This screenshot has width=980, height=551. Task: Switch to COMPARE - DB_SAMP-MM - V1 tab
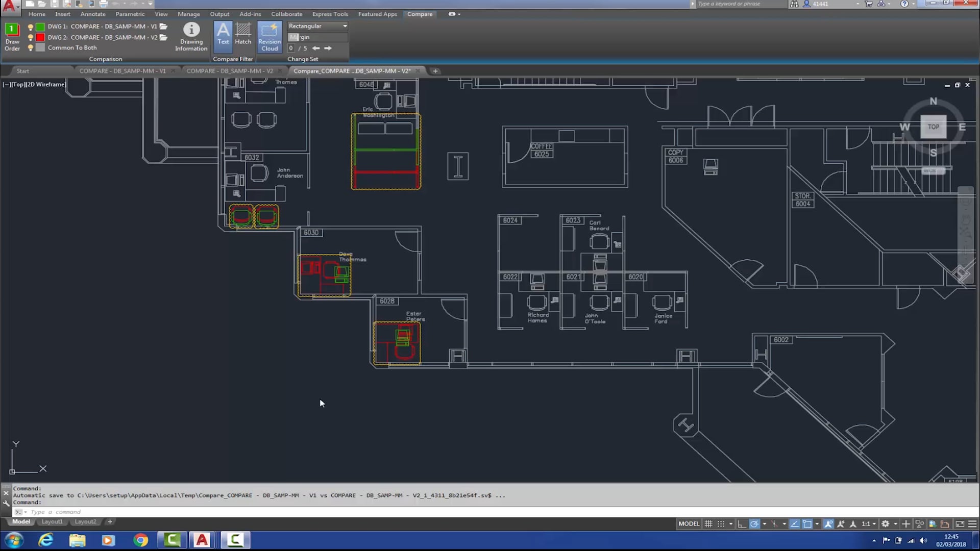123,70
